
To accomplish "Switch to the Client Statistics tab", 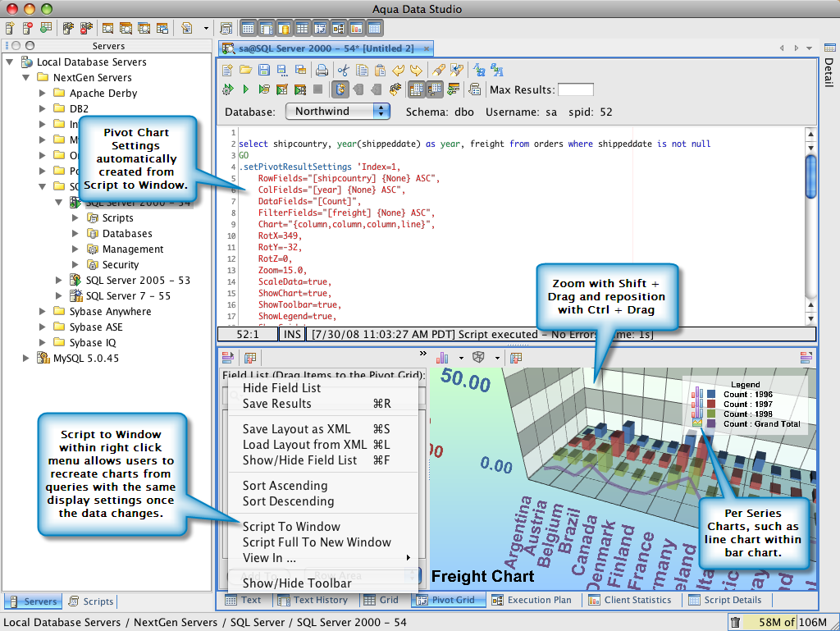I will click(x=629, y=600).
